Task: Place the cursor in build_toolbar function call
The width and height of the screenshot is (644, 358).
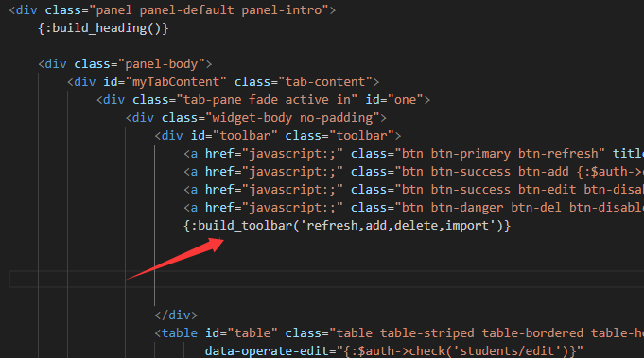Action: 347,226
